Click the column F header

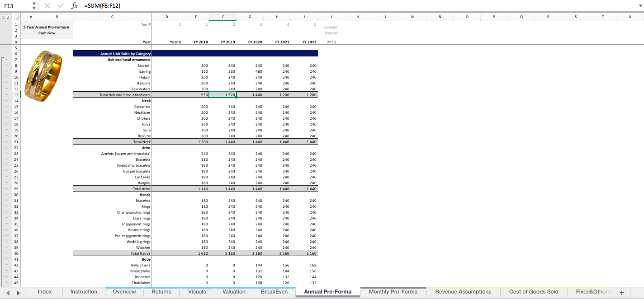pyautogui.click(x=223, y=17)
